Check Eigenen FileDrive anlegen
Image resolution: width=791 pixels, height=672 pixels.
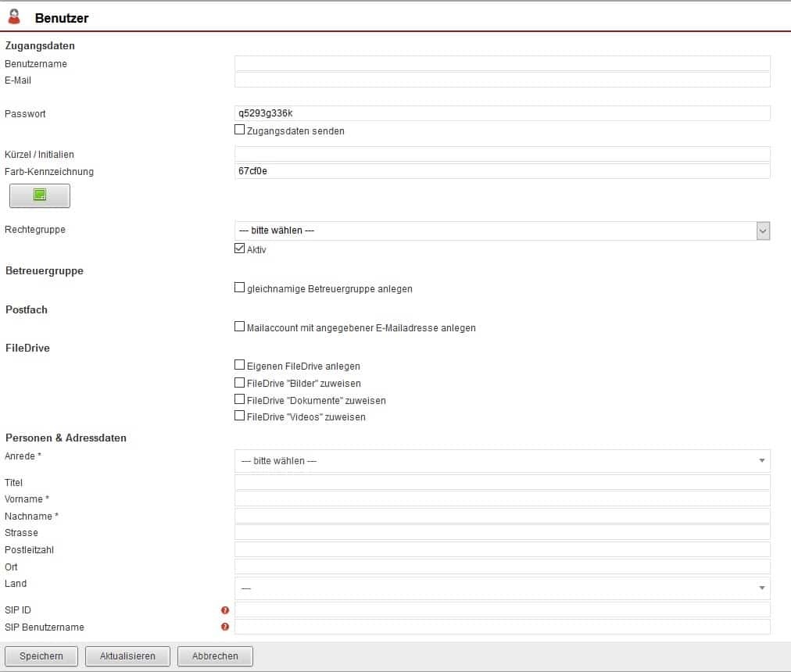(x=240, y=365)
